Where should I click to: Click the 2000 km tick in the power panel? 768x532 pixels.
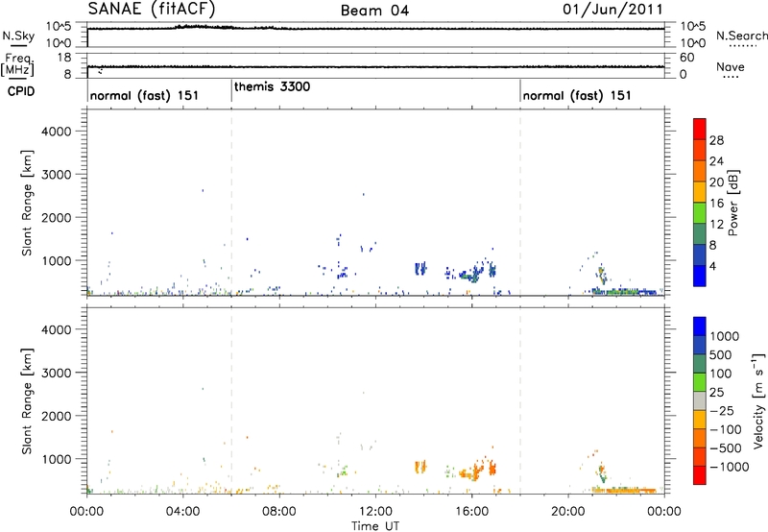pos(57,217)
